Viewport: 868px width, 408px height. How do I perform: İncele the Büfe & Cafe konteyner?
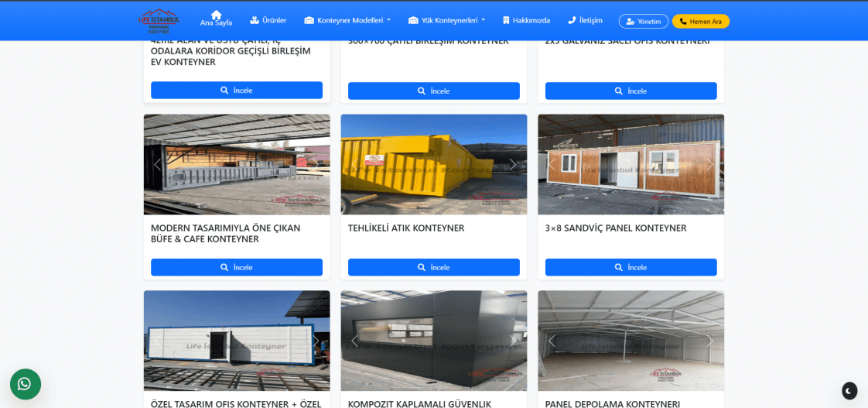click(237, 267)
